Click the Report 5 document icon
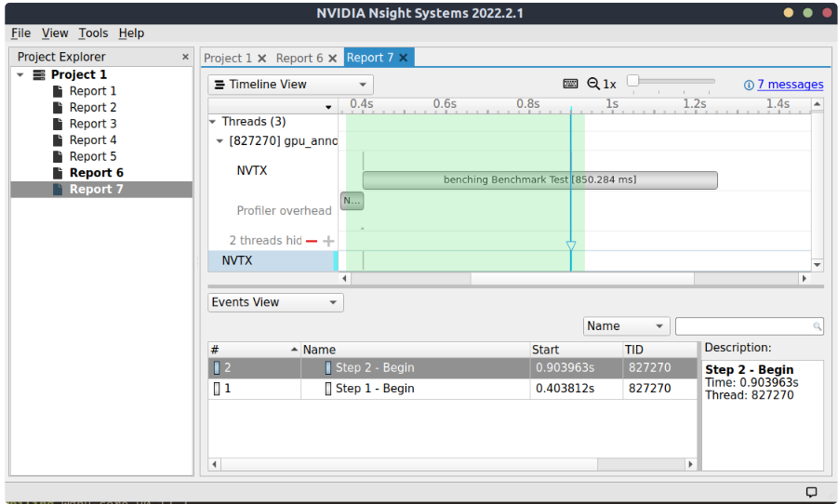The height and width of the screenshot is (504, 838). [x=58, y=156]
